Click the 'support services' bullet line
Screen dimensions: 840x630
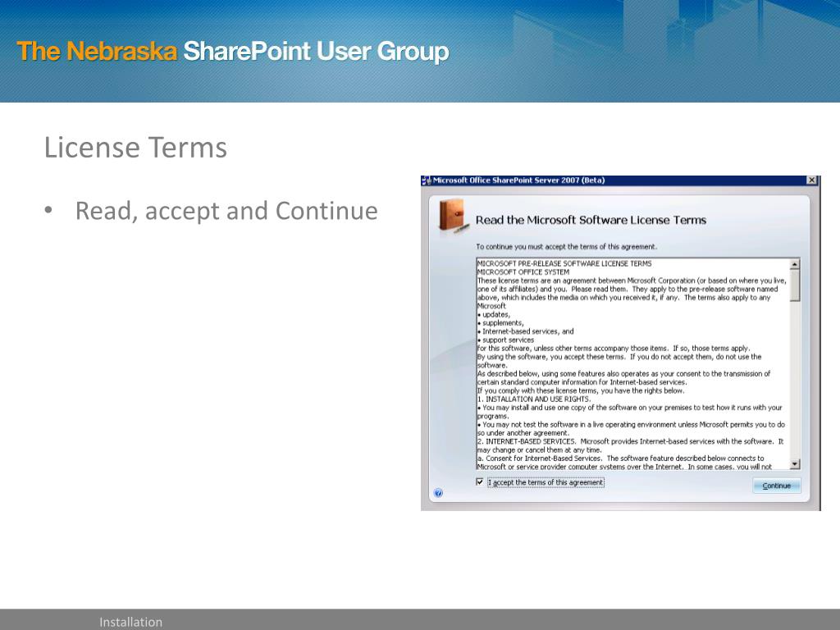click(505, 340)
